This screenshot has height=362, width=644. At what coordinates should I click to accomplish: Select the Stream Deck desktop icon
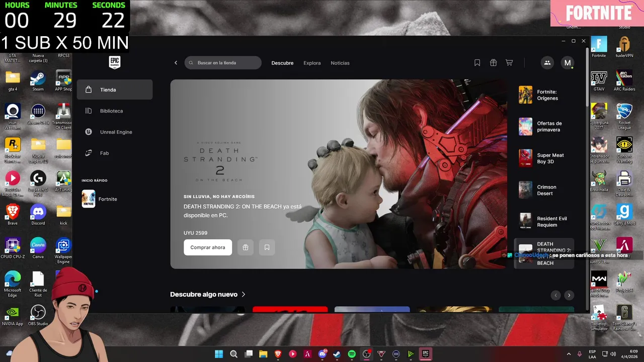point(38,114)
